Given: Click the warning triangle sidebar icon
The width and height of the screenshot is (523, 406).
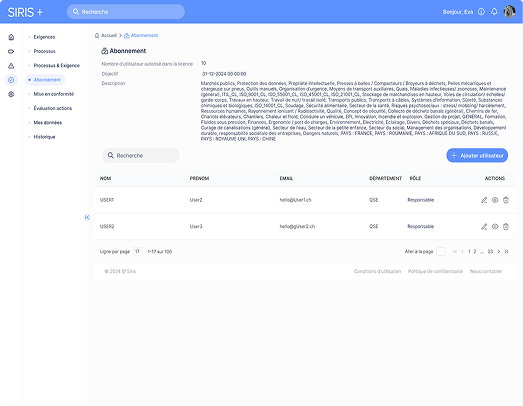Looking at the screenshot, I should coord(11,66).
